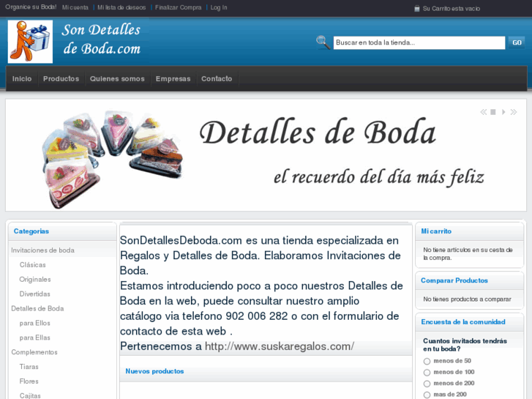Open Quienes somos page
Viewport: 532px width, 399px height.
(117, 79)
